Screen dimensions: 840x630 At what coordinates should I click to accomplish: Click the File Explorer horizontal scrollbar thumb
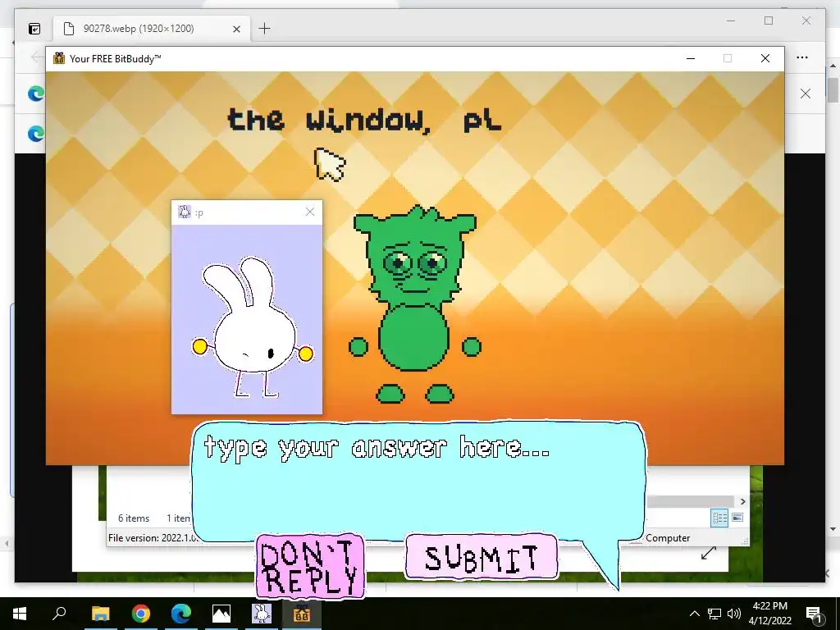click(690, 501)
